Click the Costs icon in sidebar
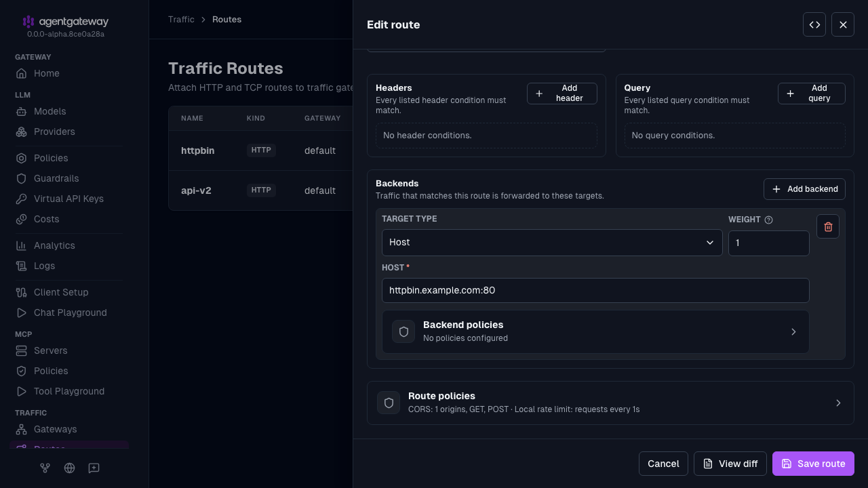The height and width of the screenshot is (488, 868). point(21,219)
